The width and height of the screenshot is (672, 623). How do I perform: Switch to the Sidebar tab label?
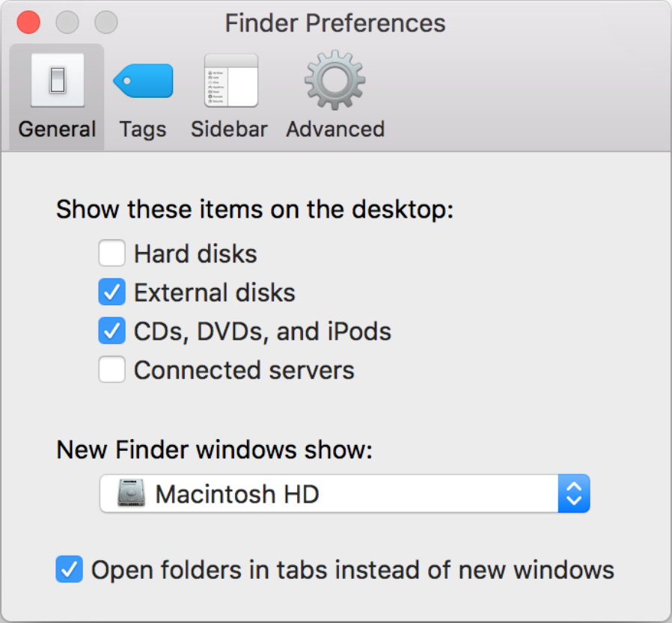click(229, 129)
